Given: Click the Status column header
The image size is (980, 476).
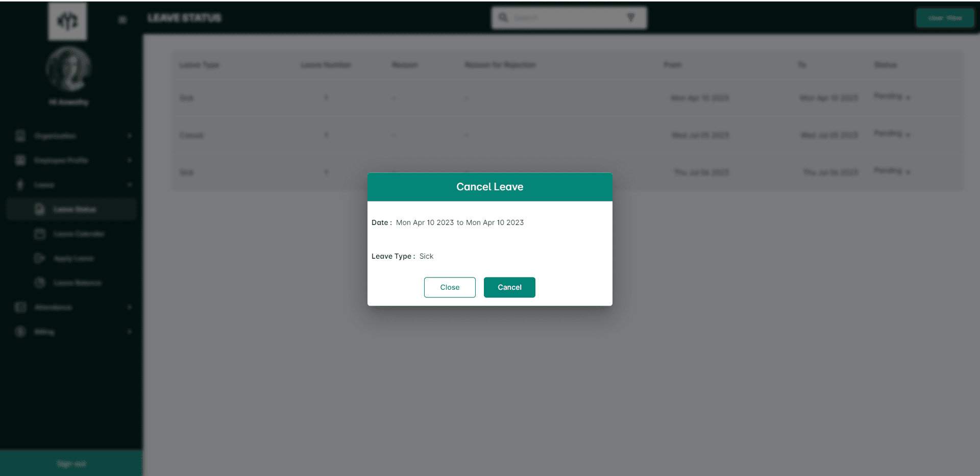Looking at the screenshot, I should tap(885, 65).
